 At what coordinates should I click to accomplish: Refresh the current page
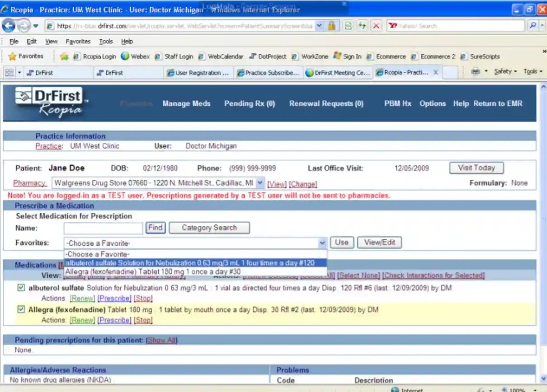pos(362,26)
